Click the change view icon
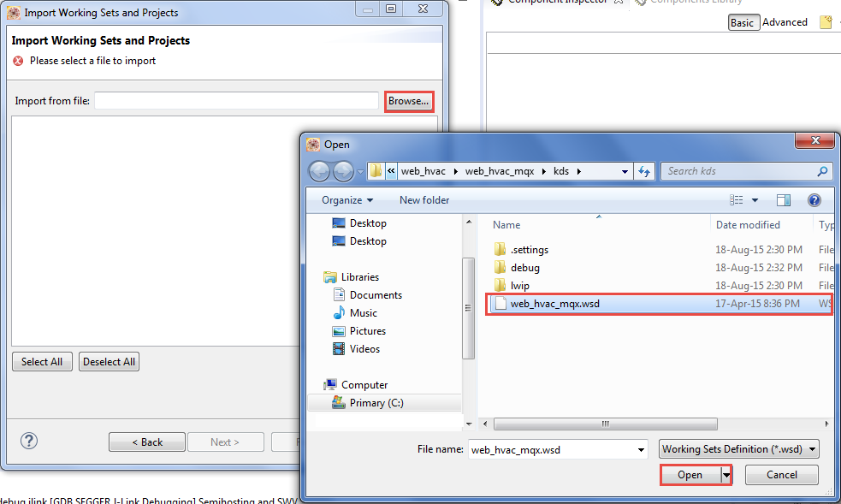Viewport: 841px width, 504px height. [737, 200]
